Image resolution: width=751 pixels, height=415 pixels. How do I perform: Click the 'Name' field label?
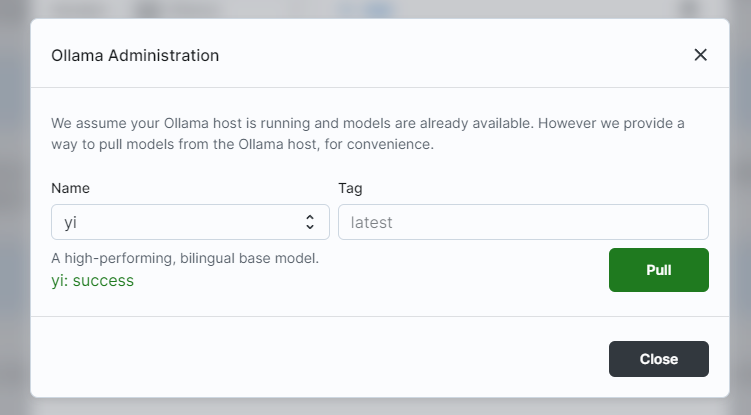click(70, 188)
